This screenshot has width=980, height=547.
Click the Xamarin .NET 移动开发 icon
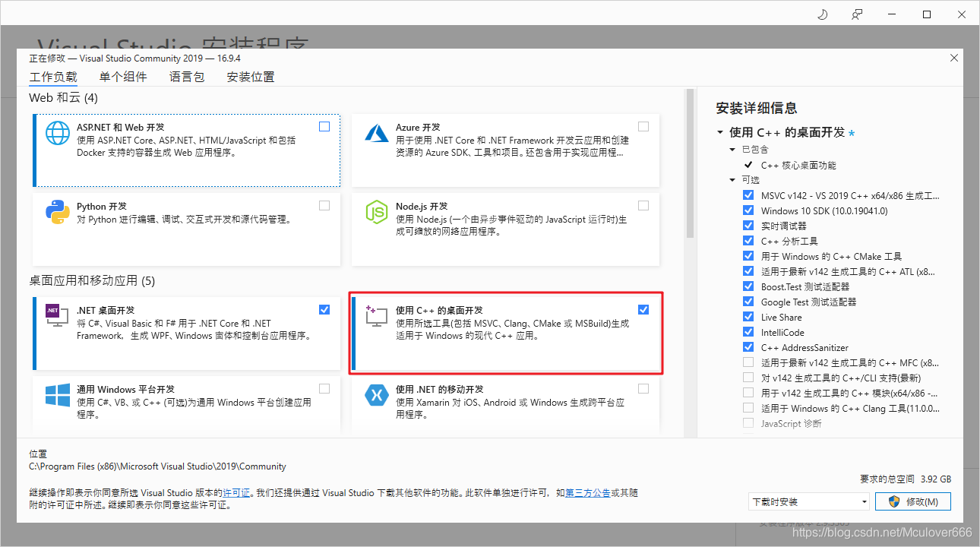click(x=377, y=395)
